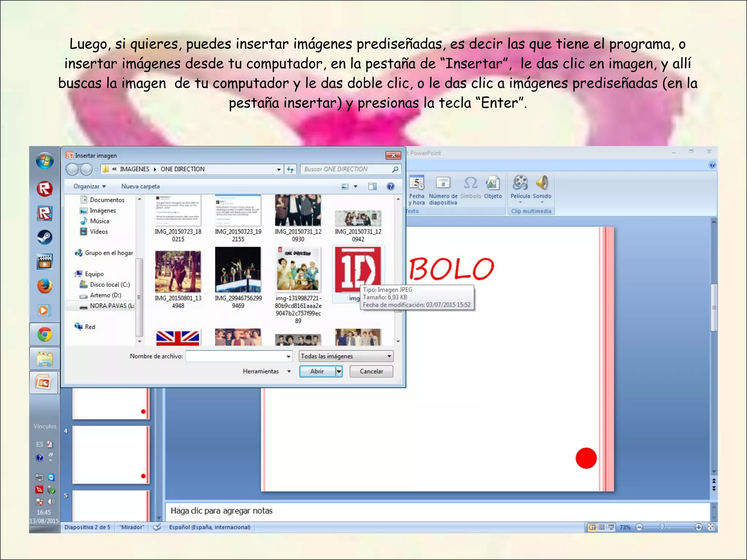The height and width of the screenshot is (560, 747).
Task: Open the change view dropdown arrow
Action: click(x=356, y=186)
